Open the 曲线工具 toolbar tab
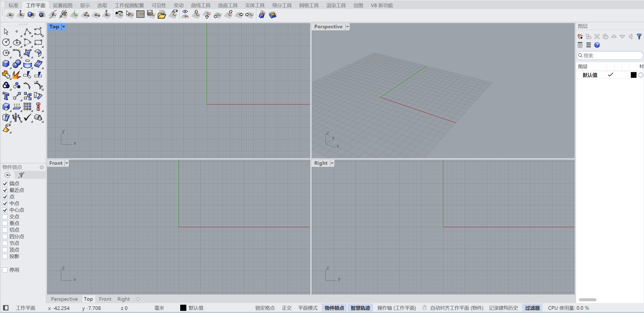This screenshot has width=644, height=313. (201, 5)
